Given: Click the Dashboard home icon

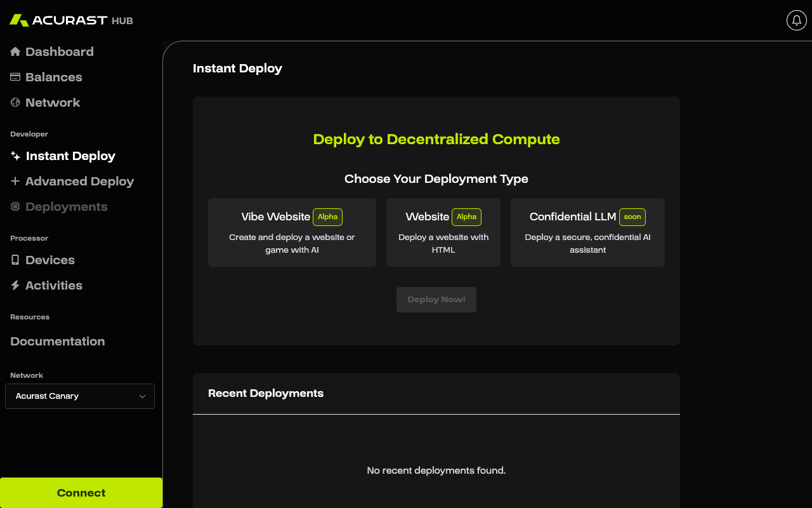Looking at the screenshot, I should [15, 51].
